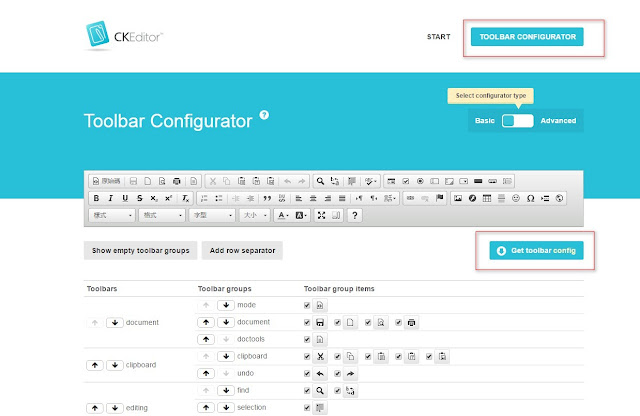
Task: Uncheck the Redo item checkbox in undo group
Action: [x=337, y=374]
